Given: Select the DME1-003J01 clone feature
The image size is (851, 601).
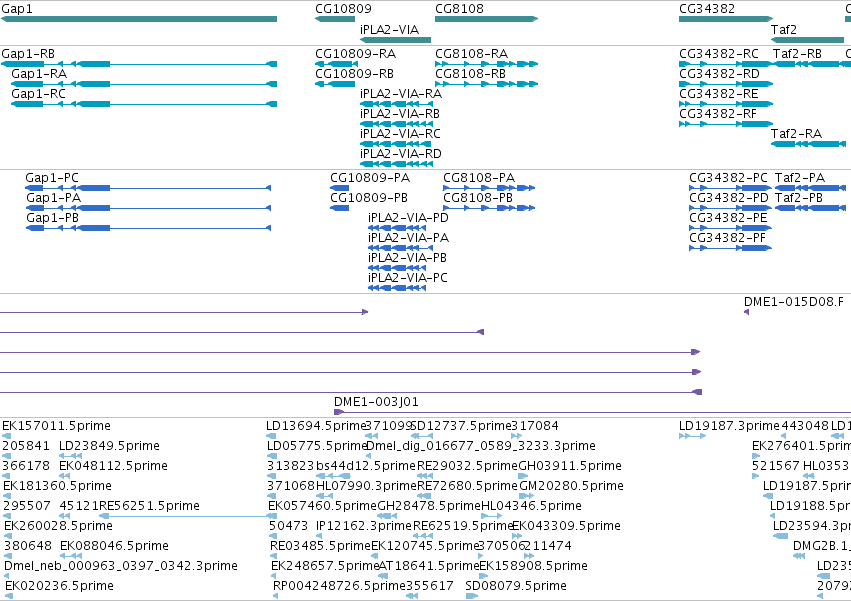Looking at the screenshot, I should 592,413.
